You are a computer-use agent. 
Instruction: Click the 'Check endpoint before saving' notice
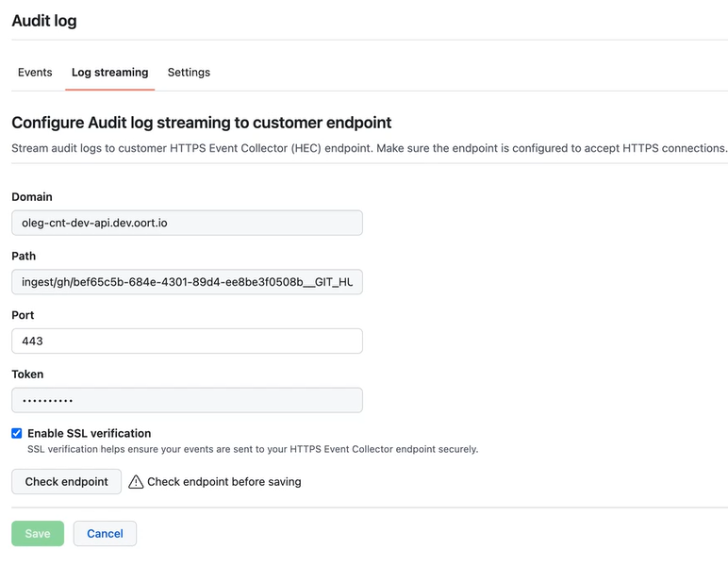(223, 482)
